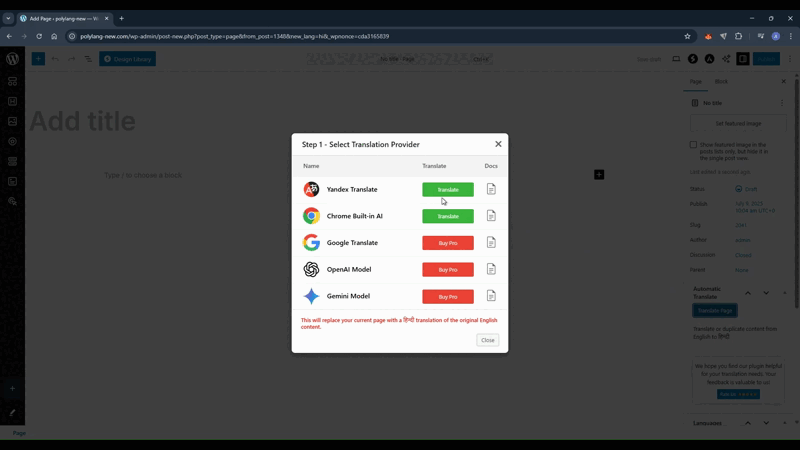800x450 pixels.
Task: Click Page breadcrumb in editor footer
Action: [x=19, y=433]
